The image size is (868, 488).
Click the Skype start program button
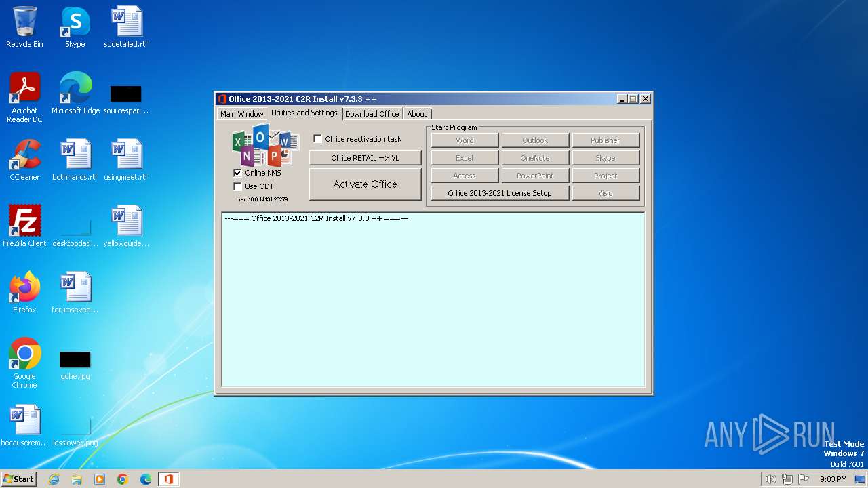click(606, 158)
